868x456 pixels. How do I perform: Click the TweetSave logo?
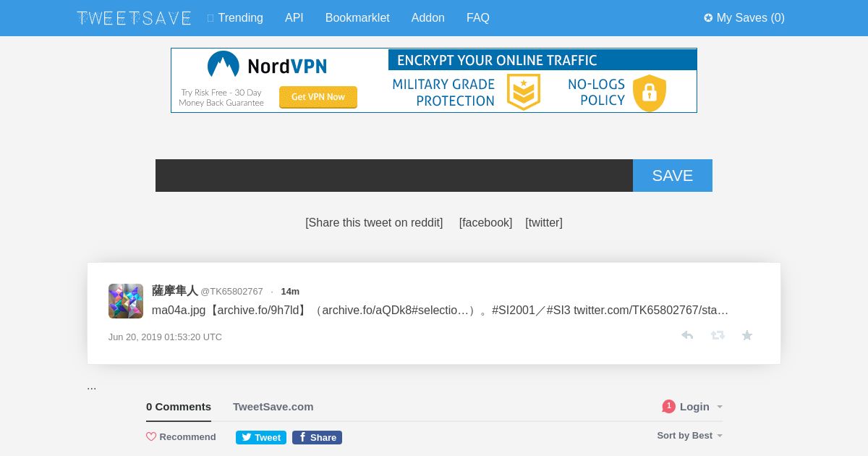(135, 18)
